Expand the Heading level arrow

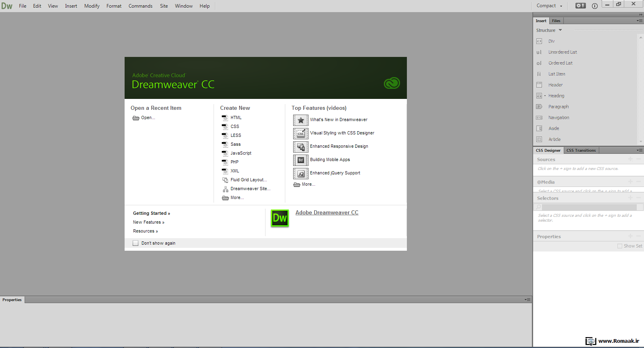click(x=545, y=96)
